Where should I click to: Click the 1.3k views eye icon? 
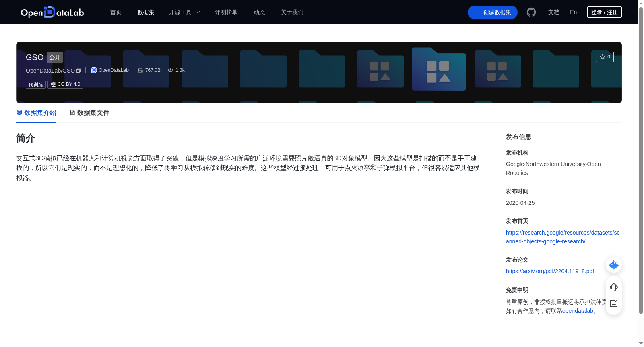(171, 70)
